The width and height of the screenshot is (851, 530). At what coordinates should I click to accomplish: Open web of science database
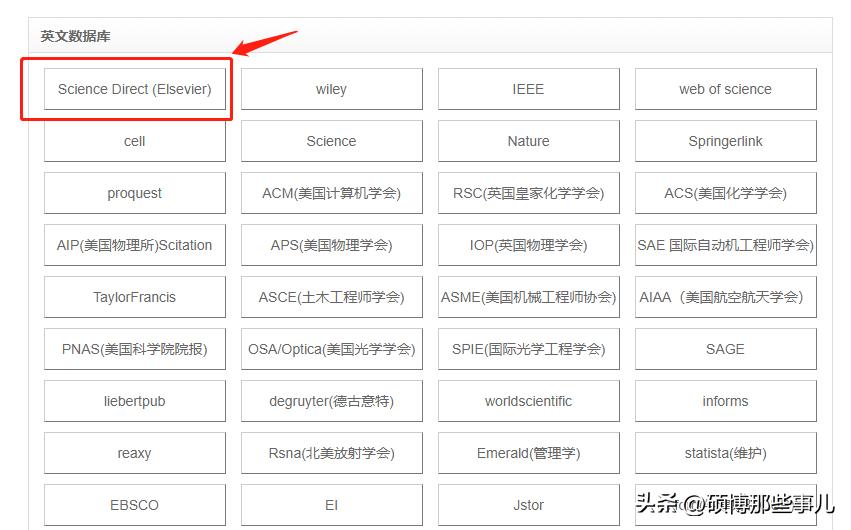726,89
